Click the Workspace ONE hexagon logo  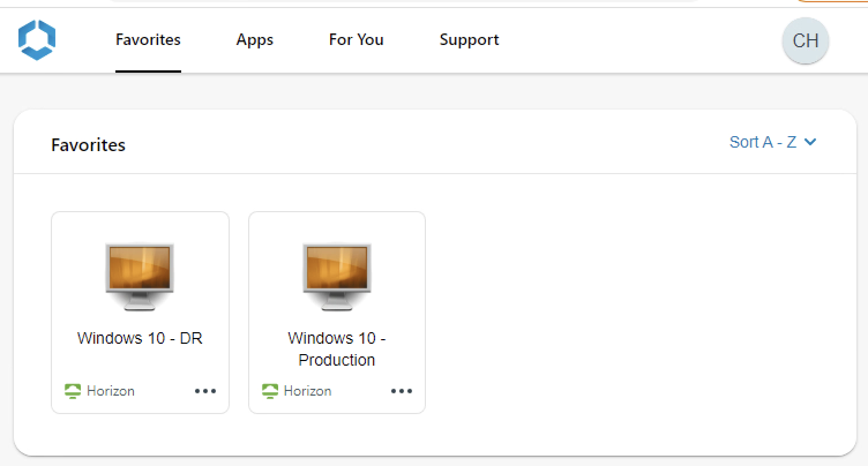37,40
